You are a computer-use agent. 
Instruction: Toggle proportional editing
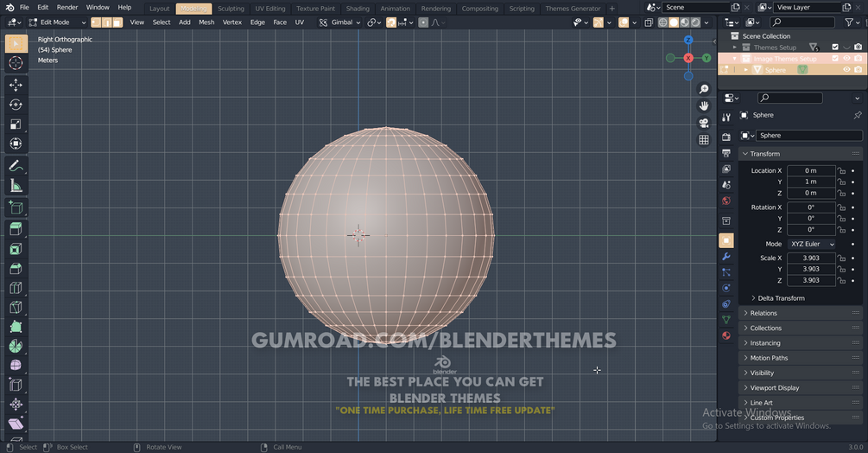pyautogui.click(x=423, y=22)
